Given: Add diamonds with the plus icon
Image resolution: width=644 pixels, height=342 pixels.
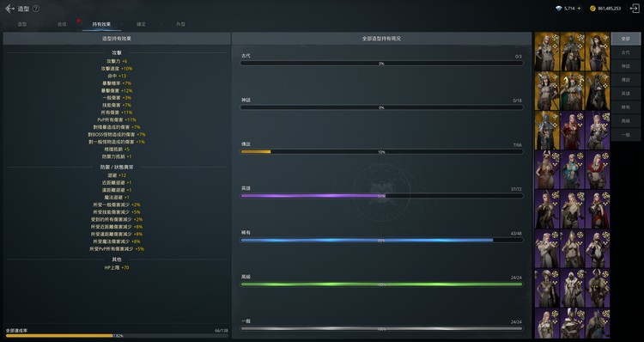Looking at the screenshot, I should (579, 9).
